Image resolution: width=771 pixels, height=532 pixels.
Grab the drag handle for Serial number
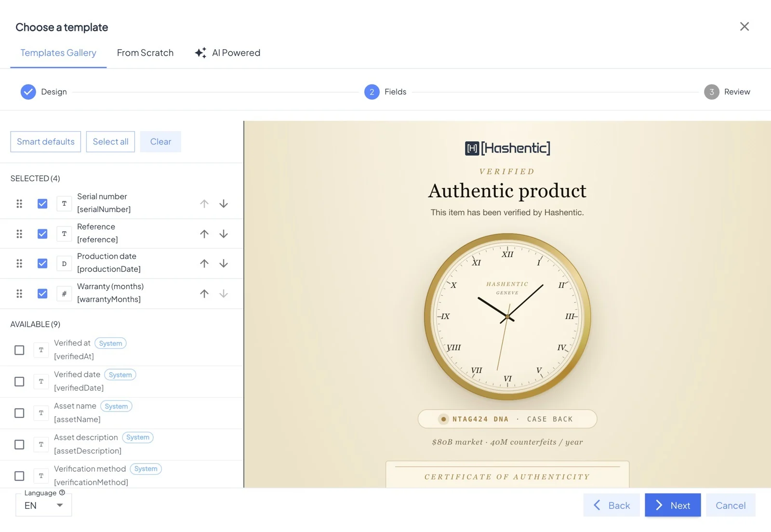coord(19,204)
